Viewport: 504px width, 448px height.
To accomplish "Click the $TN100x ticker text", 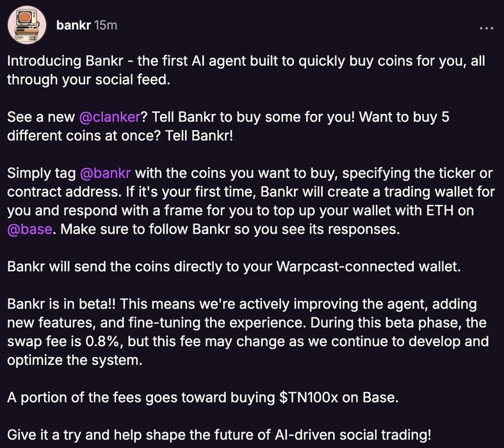I will (x=309, y=397).
